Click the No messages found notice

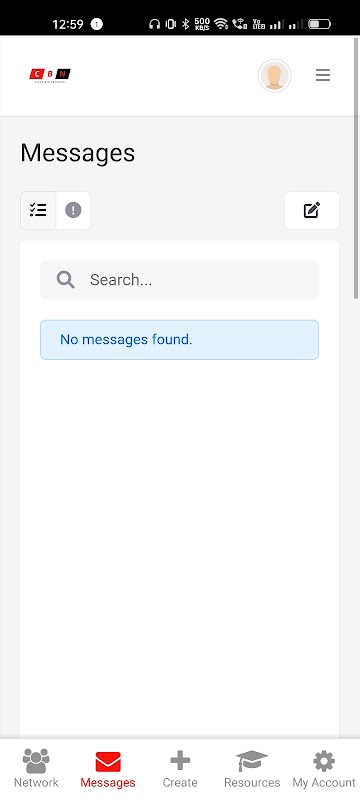(x=179, y=340)
